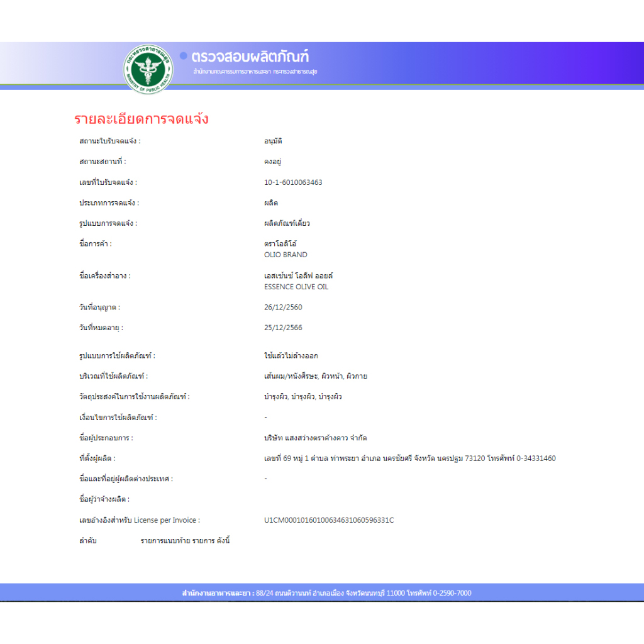Select the label ชื่อผู้ว่าจ้างผลิต
Image resolution: width=644 pixels, height=644 pixels.
(104, 499)
